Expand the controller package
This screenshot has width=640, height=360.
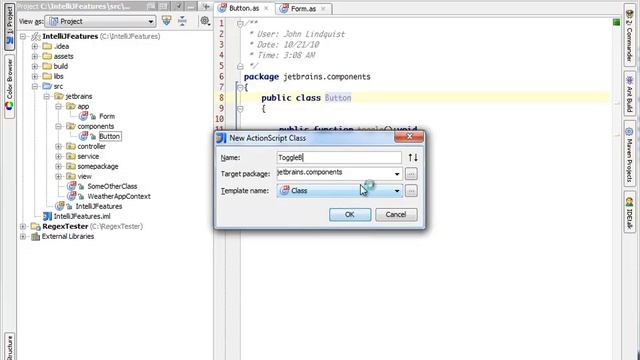coord(59,146)
